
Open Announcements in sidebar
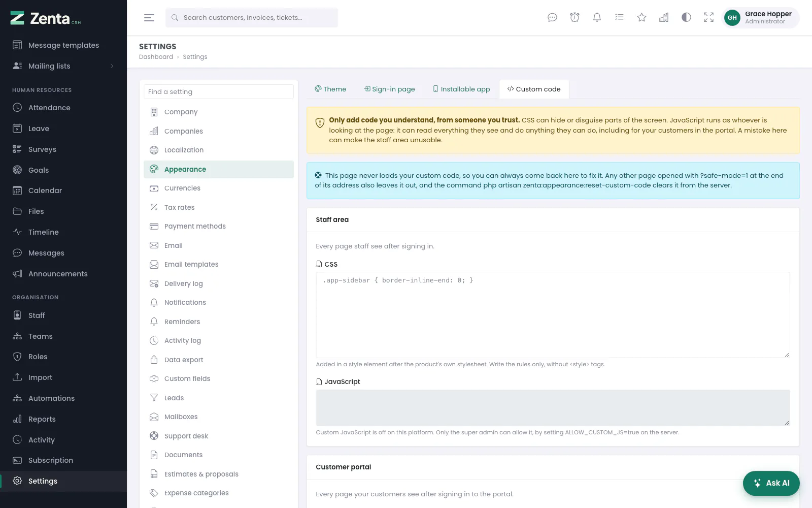[63, 274]
